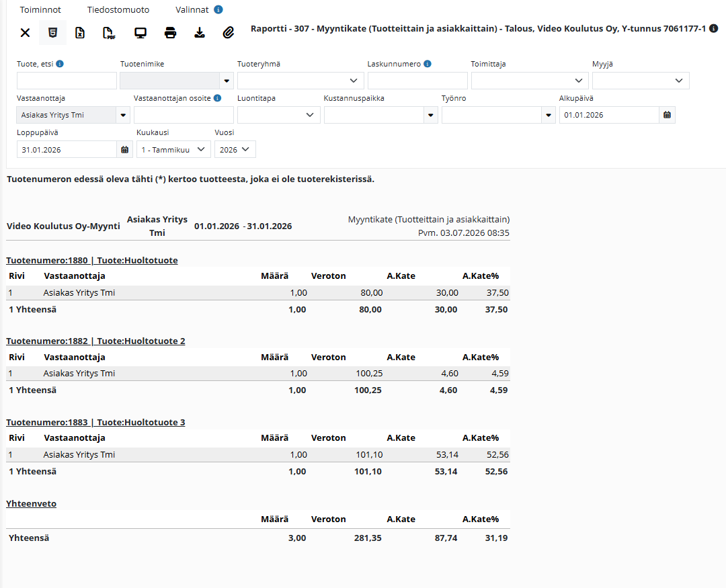
Task: Click the Laskunnumero input field
Action: point(417,81)
